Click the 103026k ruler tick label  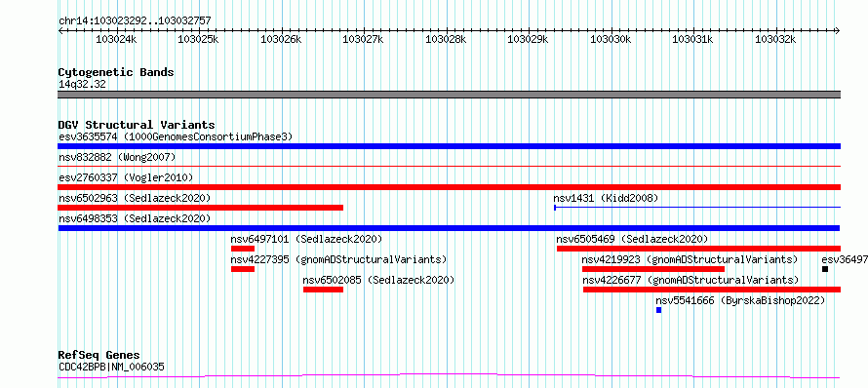[x=280, y=39]
